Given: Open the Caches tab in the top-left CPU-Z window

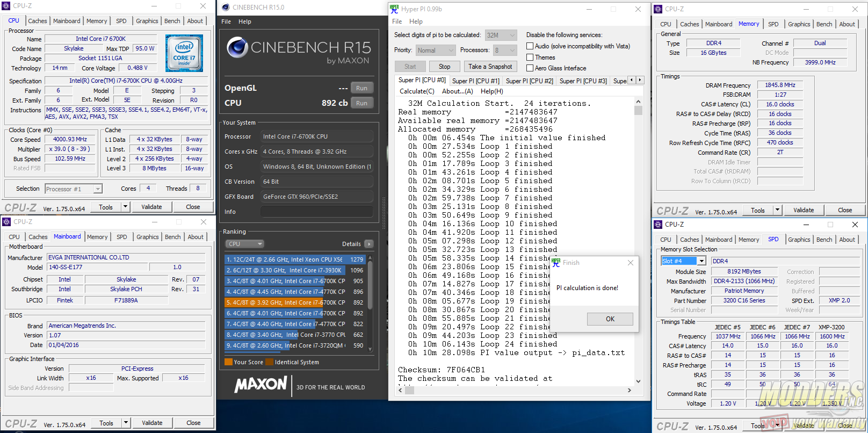Looking at the screenshot, I should (38, 21).
